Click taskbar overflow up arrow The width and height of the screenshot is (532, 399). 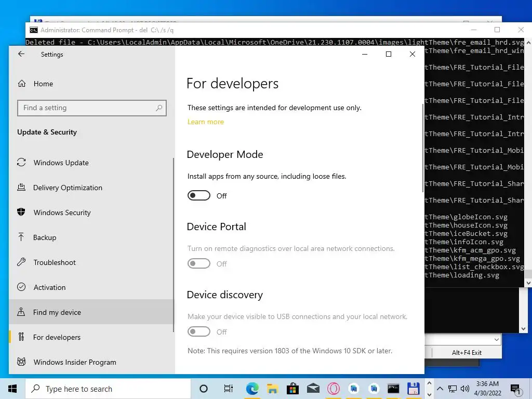click(x=429, y=383)
